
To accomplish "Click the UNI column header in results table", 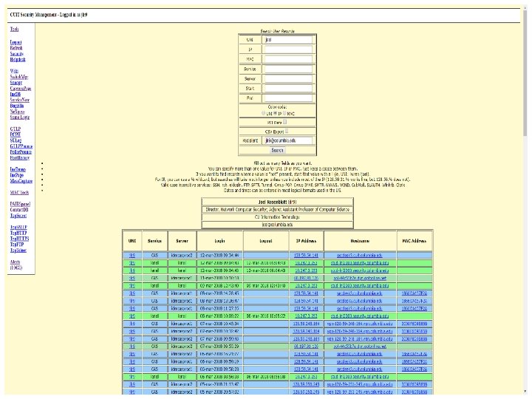I will coord(132,241).
